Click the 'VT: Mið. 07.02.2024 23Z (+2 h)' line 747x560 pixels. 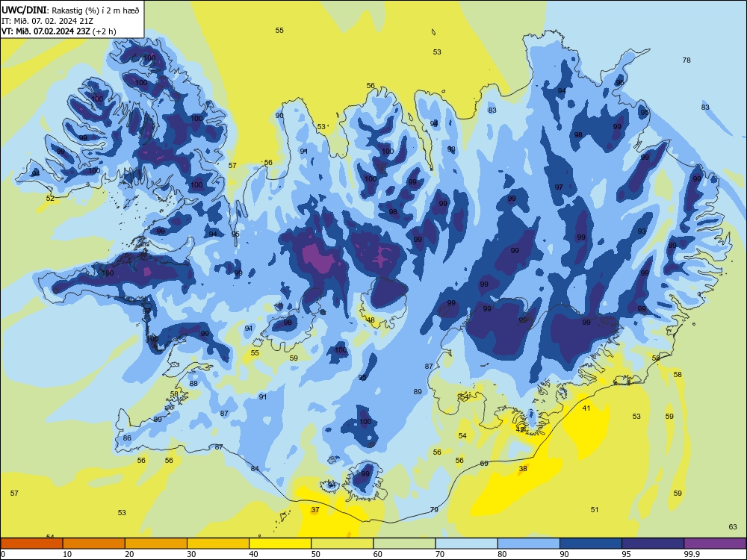(58, 31)
